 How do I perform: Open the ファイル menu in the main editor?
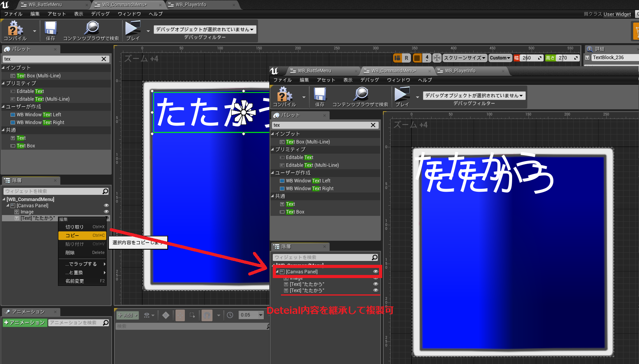tap(13, 14)
